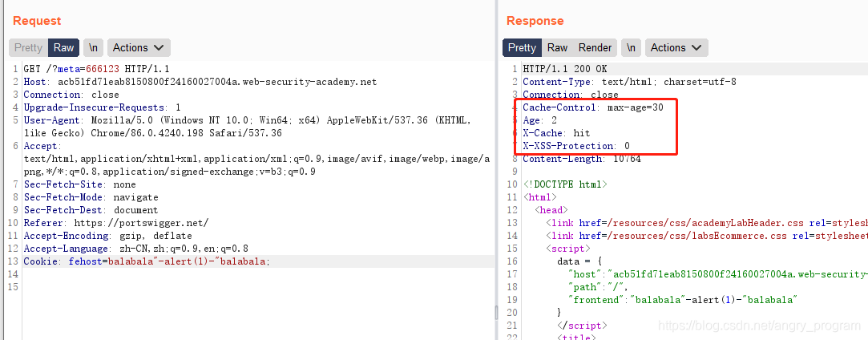
Task: Open the Render tab in Response panel
Action: [x=595, y=47]
